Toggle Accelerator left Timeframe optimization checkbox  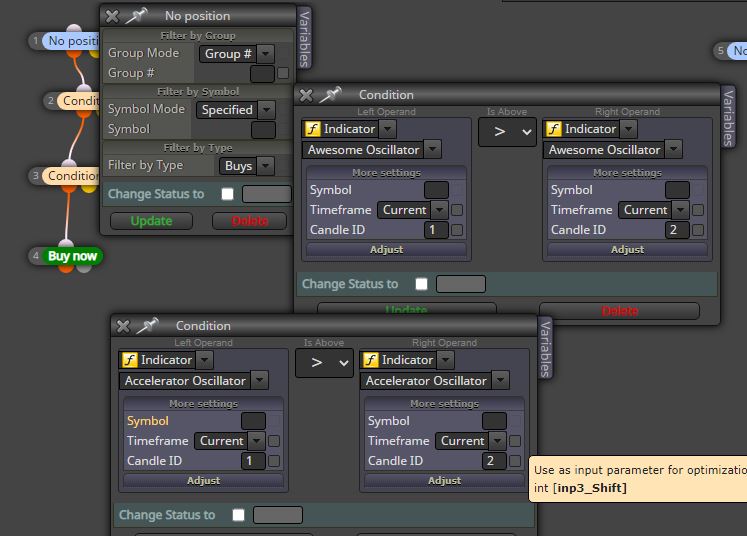coord(274,441)
